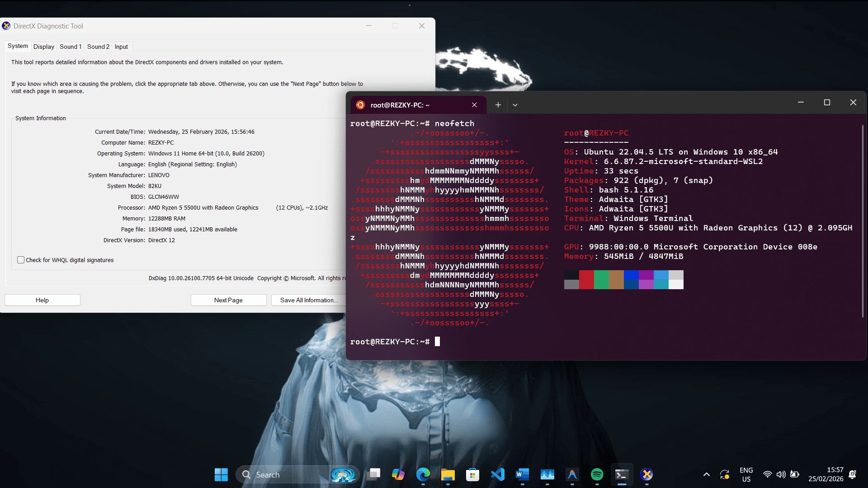Open the notifications bell icon
This screenshot has width=868, height=488.
(853, 474)
